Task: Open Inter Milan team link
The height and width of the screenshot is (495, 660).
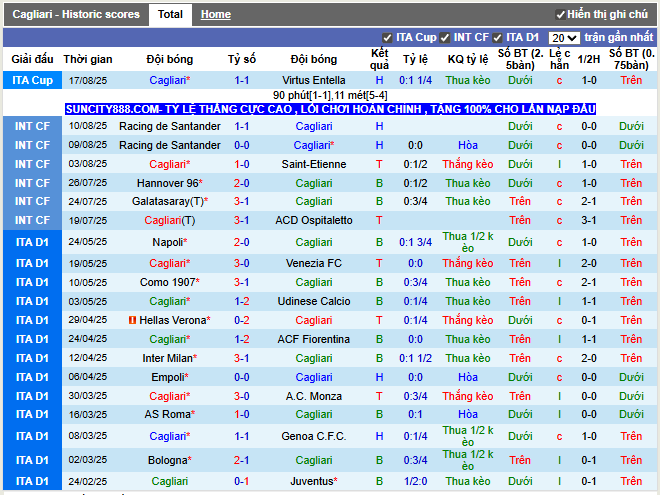Action: [x=170, y=358]
